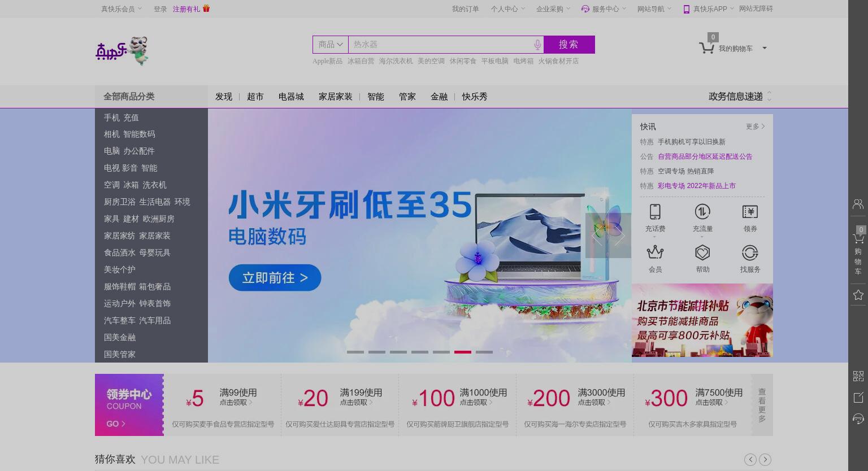868x471 pixels.
Task: Claim the ¥5 满99使用 coupon
Action: [223, 405]
